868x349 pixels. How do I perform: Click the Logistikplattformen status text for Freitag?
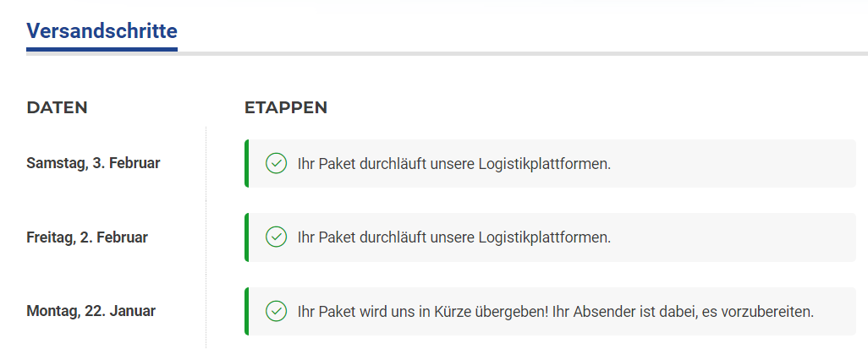pos(453,237)
